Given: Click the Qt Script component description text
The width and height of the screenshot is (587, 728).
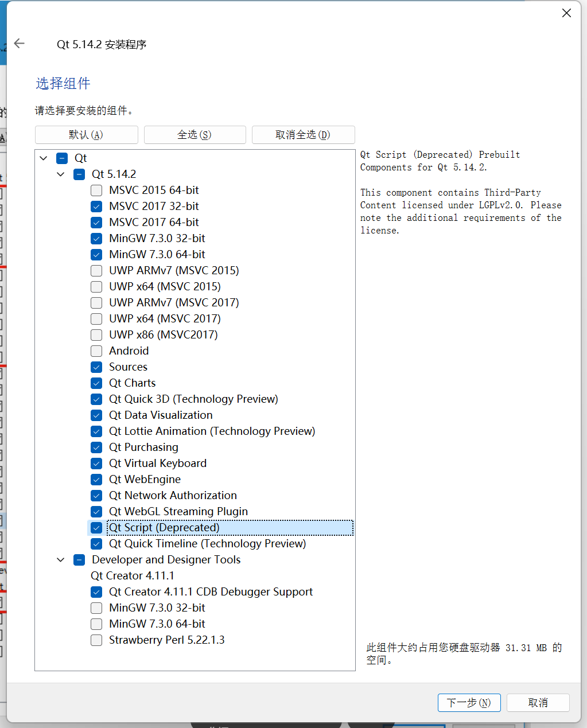Looking at the screenshot, I should tap(461, 192).
